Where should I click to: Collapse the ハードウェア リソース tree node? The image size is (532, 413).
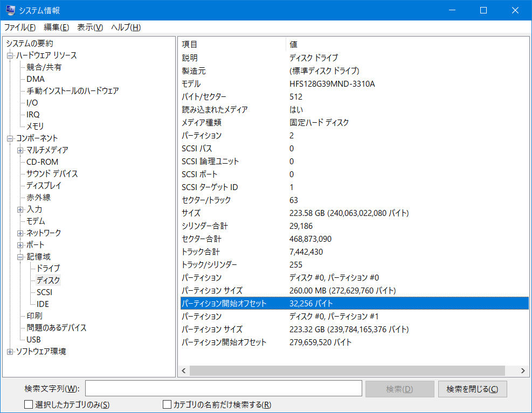pyautogui.click(x=10, y=55)
